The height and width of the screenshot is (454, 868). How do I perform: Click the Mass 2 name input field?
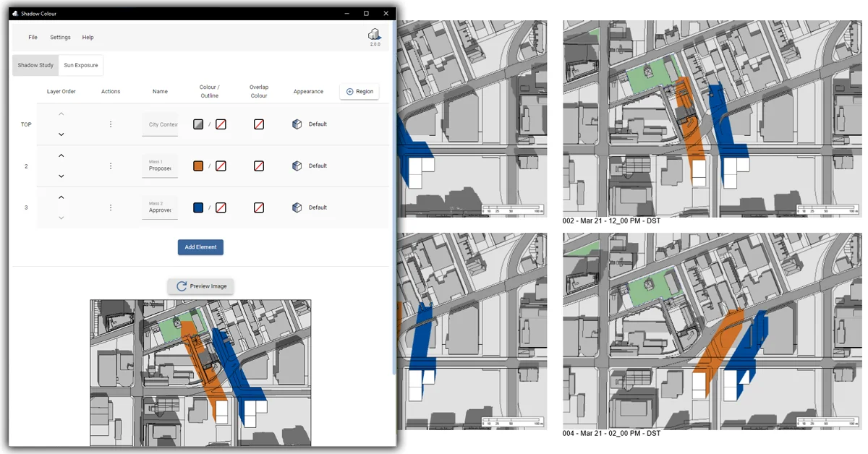coord(160,210)
